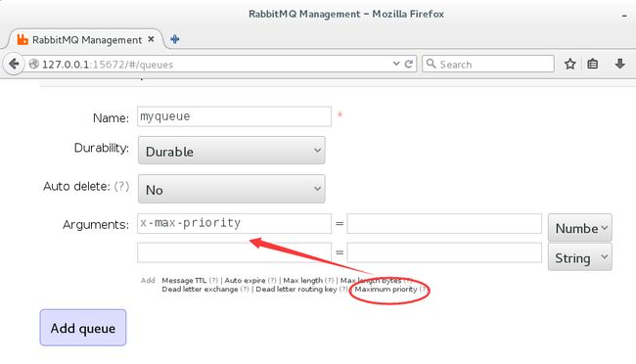636x364 pixels.
Task: Open a new tab with plus icon
Action: [175, 39]
